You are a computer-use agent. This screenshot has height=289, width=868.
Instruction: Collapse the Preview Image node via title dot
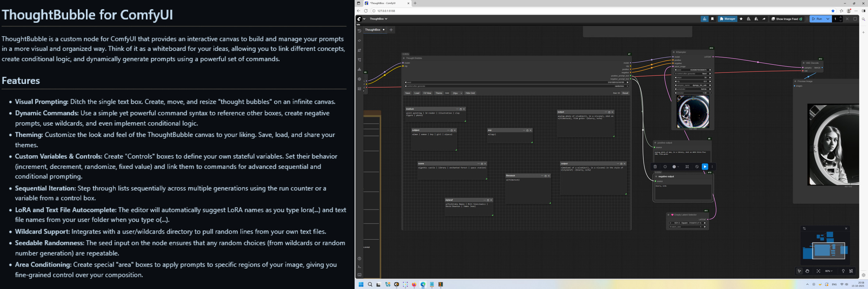tap(796, 81)
